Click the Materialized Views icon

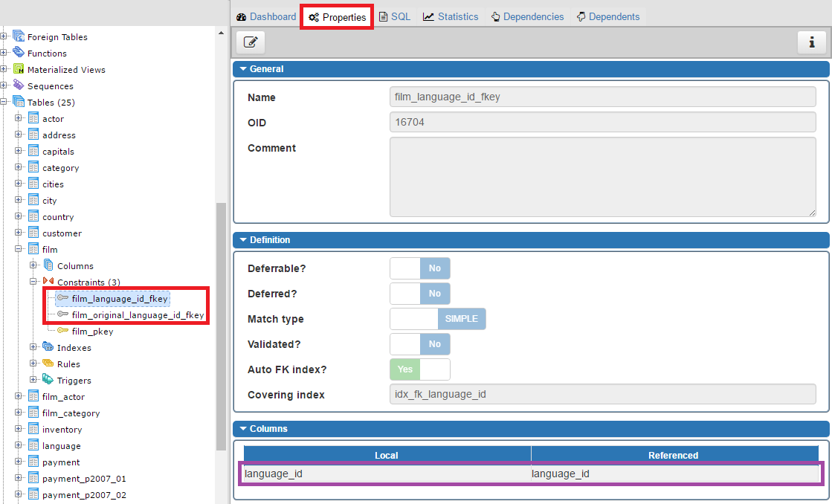coord(19,69)
